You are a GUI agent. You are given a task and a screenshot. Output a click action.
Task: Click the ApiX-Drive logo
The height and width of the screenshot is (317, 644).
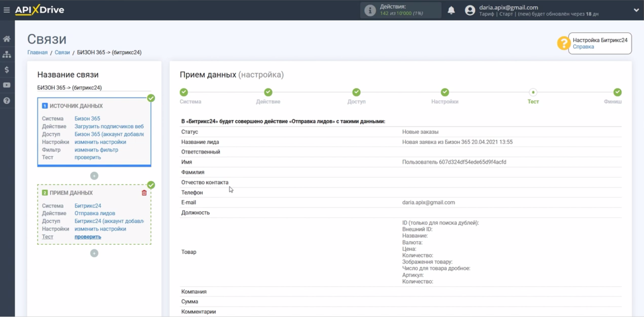[39, 10]
